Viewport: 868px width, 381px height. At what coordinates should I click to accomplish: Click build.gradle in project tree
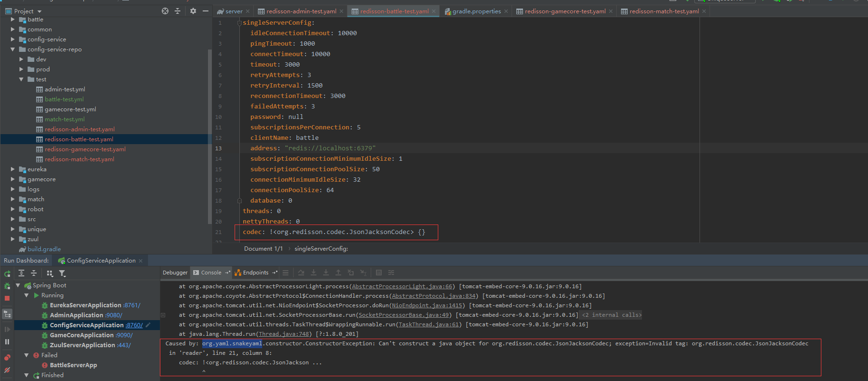click(44, 249)
